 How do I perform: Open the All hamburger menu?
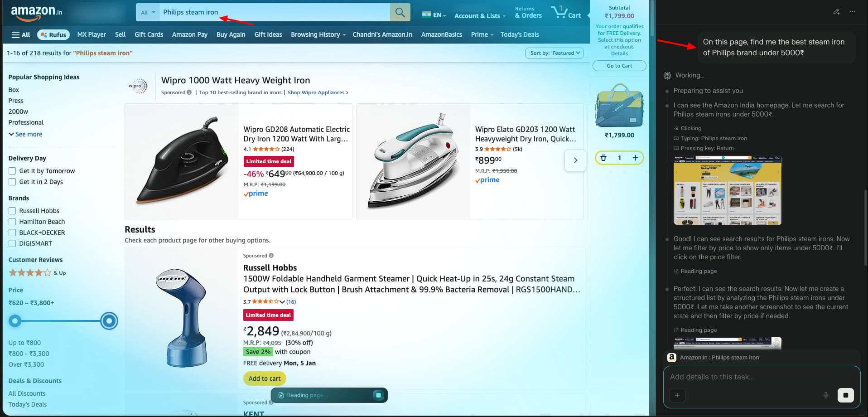(21, 34)
